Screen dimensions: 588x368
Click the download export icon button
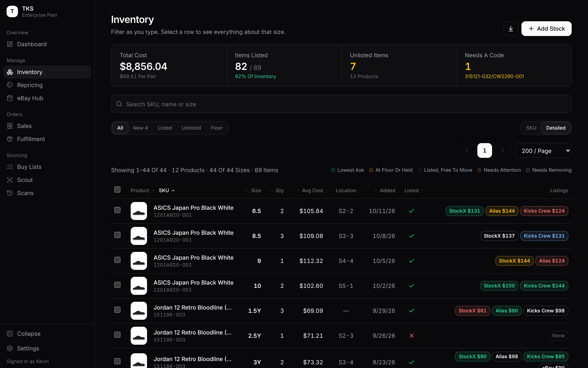point(510,29)
